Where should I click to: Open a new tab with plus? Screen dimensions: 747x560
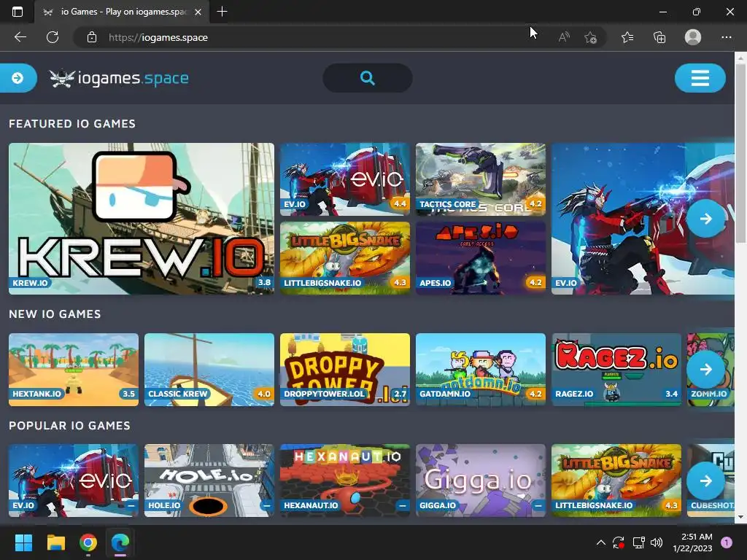pos(222,12)
